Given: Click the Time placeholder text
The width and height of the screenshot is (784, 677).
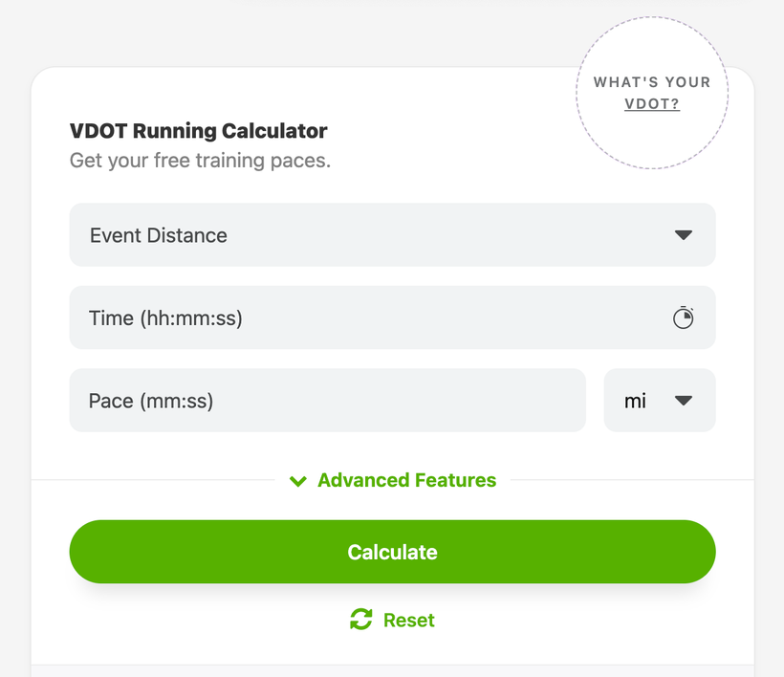Looking at the screenshot, I should [x=165, y=318].
